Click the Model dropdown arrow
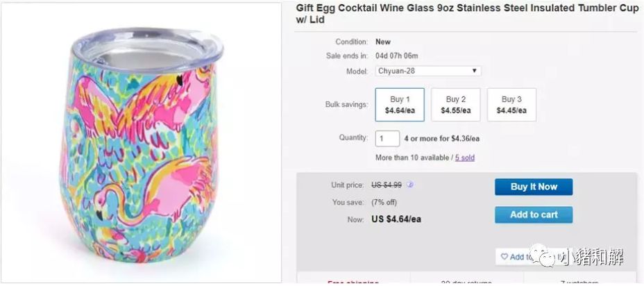This screenshot has width=644, height=286. (474, 71)
